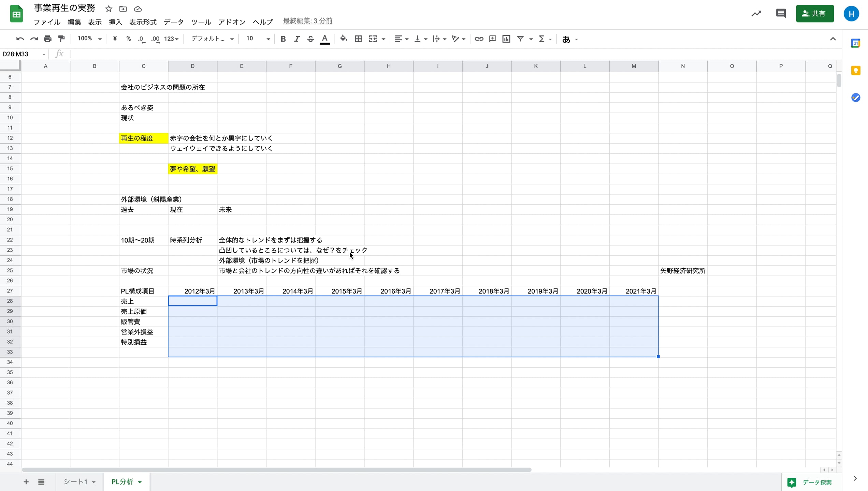Open the comment history icon
The width and height of the screenshot is (868, 491).
click(x=781, y=14)
